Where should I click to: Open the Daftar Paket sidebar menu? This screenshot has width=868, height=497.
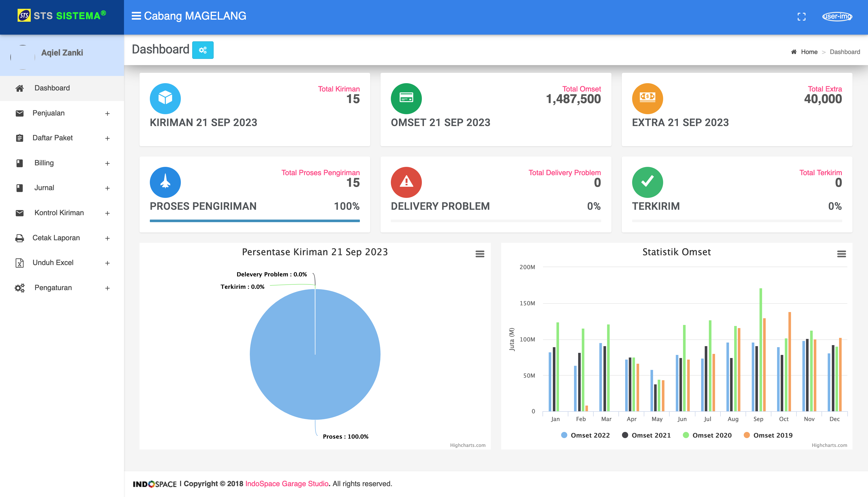click(62, 138)
